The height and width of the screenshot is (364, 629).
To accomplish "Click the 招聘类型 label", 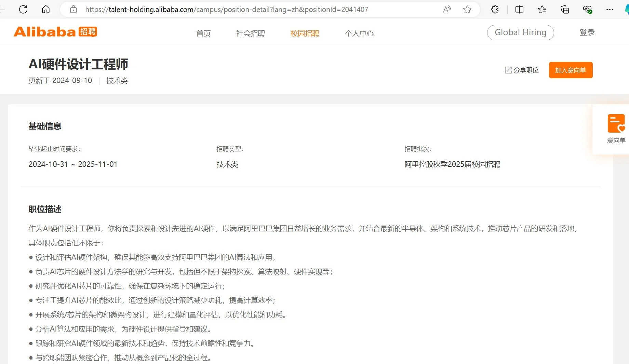I will pos(230,149).
